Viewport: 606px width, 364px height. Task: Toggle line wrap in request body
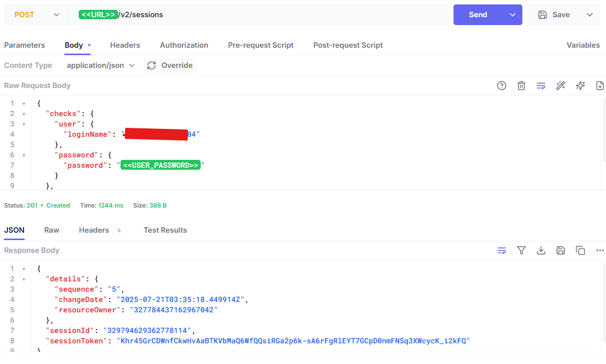point(541,86)
